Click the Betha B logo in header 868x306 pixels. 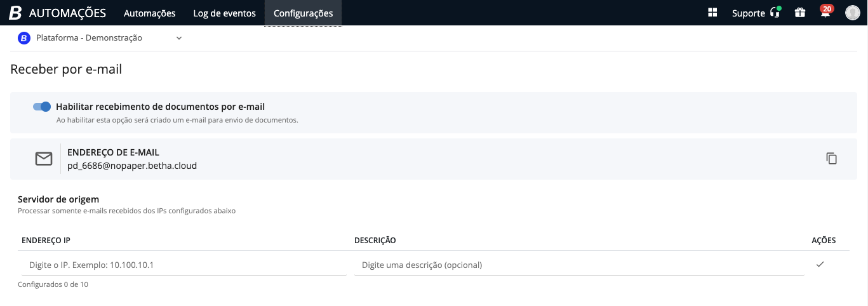[15, 13]
